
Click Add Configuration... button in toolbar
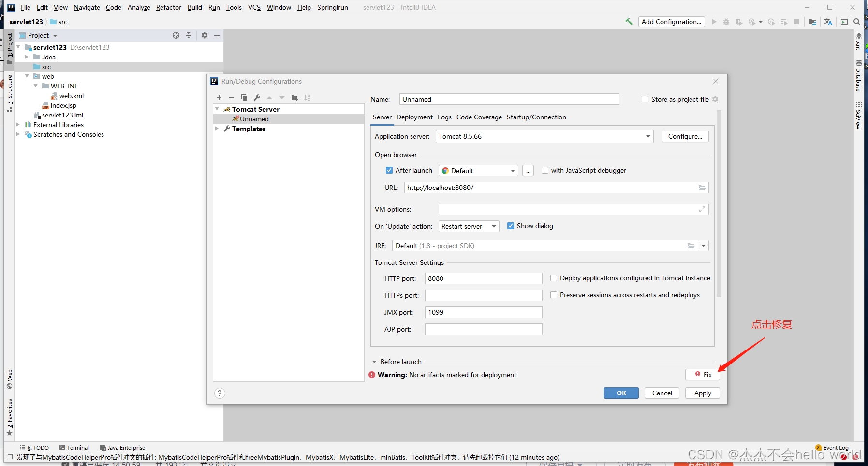[x=671, y=22]
